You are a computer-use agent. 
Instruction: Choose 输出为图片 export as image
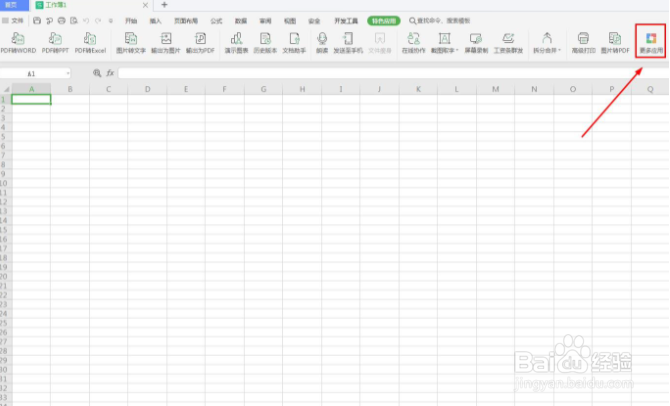point(166,43)
